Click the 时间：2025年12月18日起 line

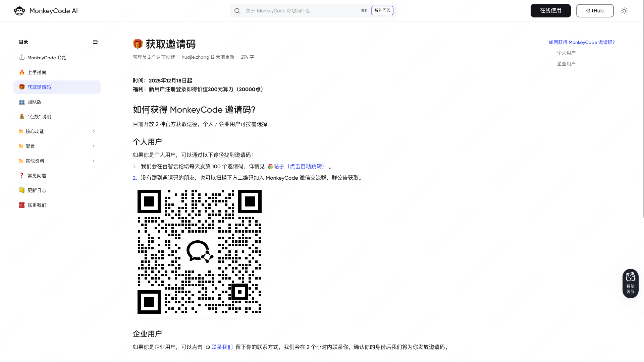point(162,80)
